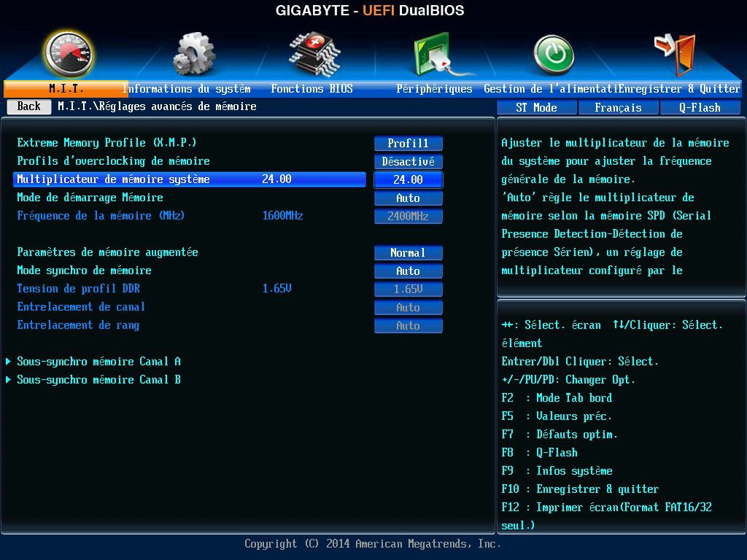Image resolution: width=747 pixels, height=560 pixels.
Task: Click the F8 Q-Flash help line
Action: click(540, 452)
